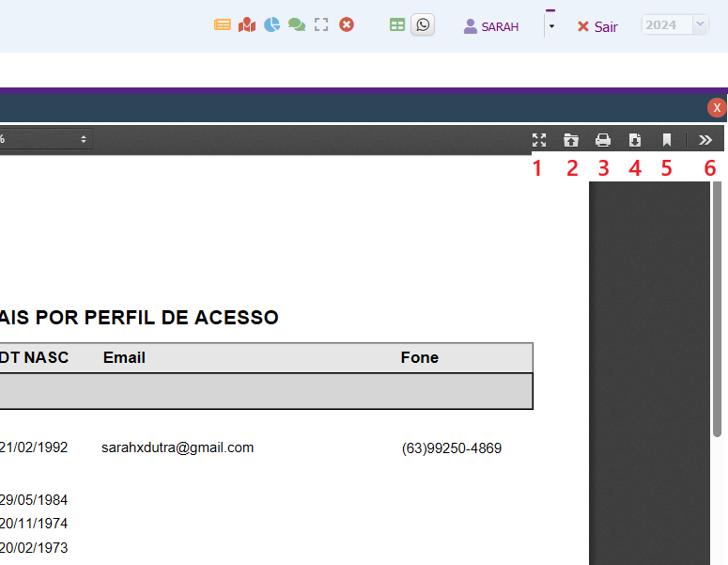Open the PDF zoom level dropdown
The image size is (728, 565).
pyautogui.click(x=44, y=139)
